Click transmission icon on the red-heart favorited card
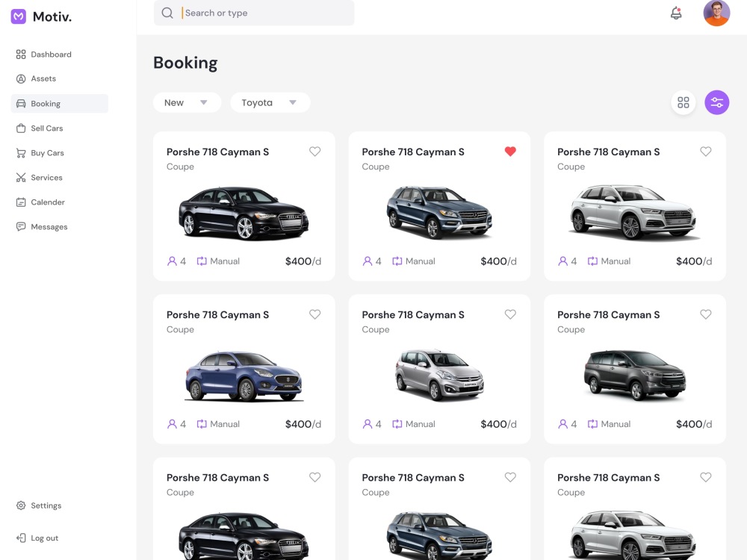 [x=397, y=261]
